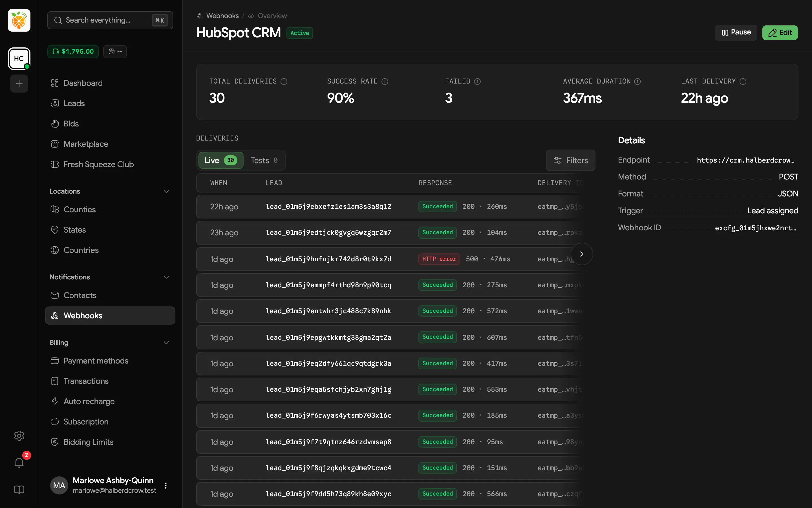Screen dimensions: 812x508
Task: Go to Bids page
Action: tap(110, 124)
